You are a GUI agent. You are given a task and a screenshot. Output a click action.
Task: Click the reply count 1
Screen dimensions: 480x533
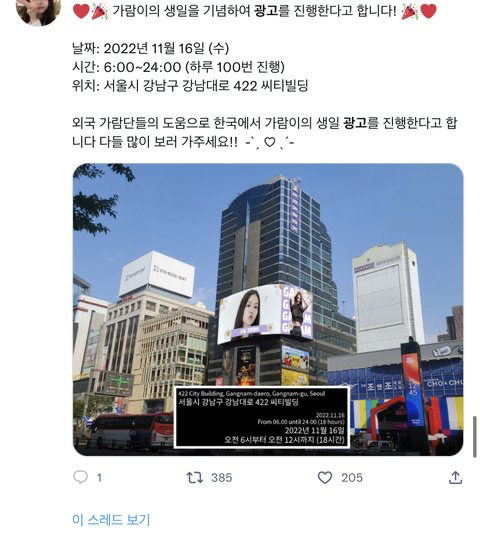(99, 478)
